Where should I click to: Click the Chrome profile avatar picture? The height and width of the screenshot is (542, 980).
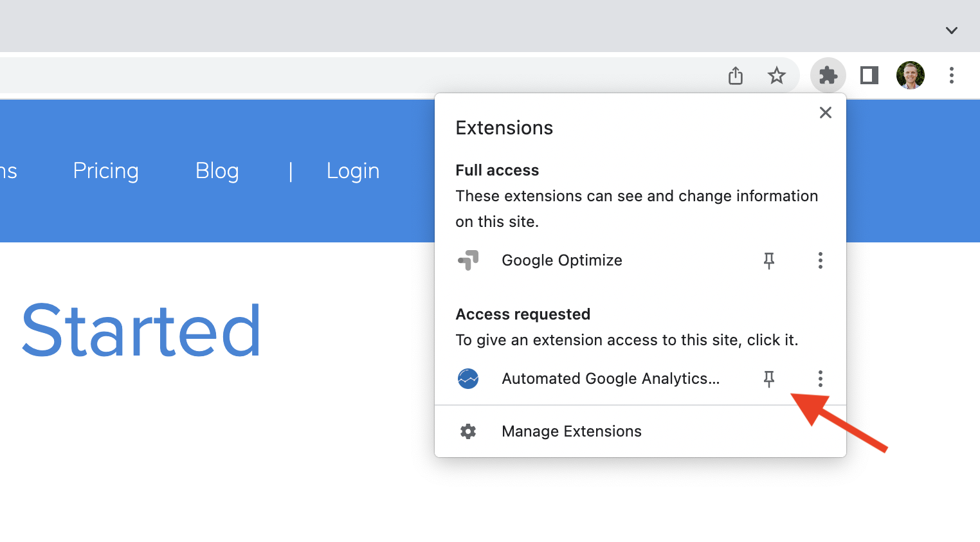(911, 75)
